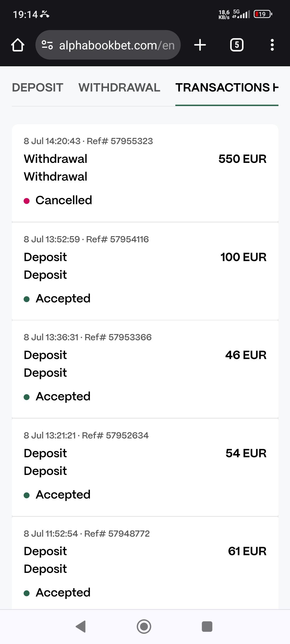This screenshot has height=644, width=290.
Task: Tap the red Cancelled status dot
Action: (x=27, y=201)
